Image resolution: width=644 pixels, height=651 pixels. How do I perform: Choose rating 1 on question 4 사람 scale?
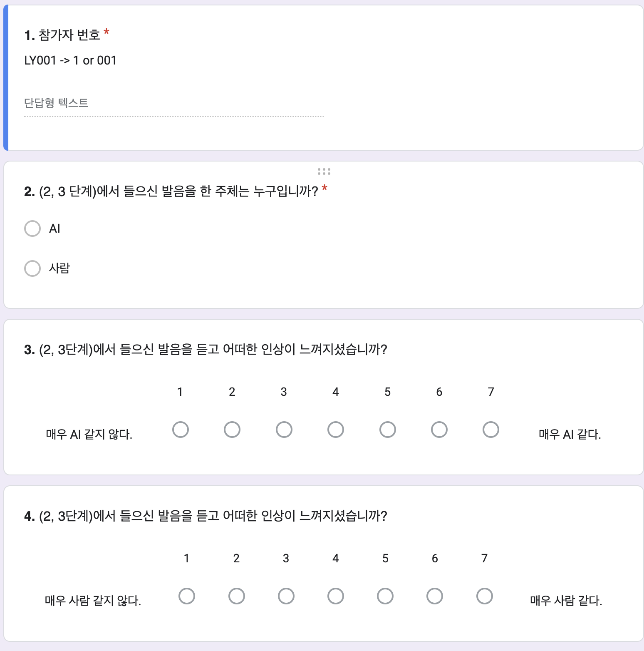[x=187, y=596]
